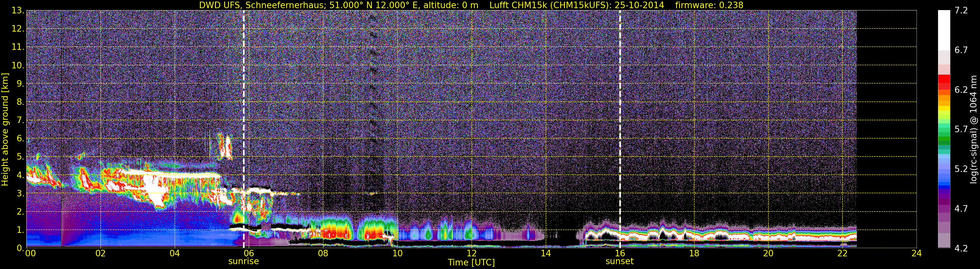Screen dimensions: 980x269
Task: Click the colorbar value "4.7"
Action: pos(961,209)
